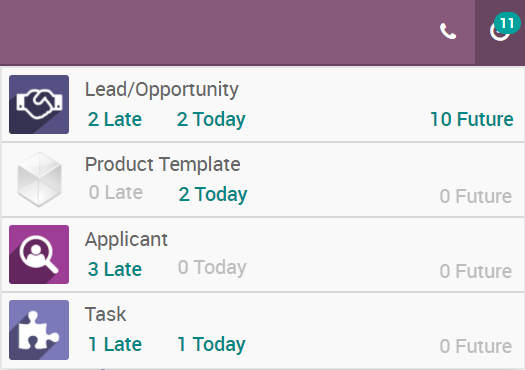View 10 Future Lead/Opportunity activities
The image size is (525, 370).
pyautogui.click(x=471, y=119)
